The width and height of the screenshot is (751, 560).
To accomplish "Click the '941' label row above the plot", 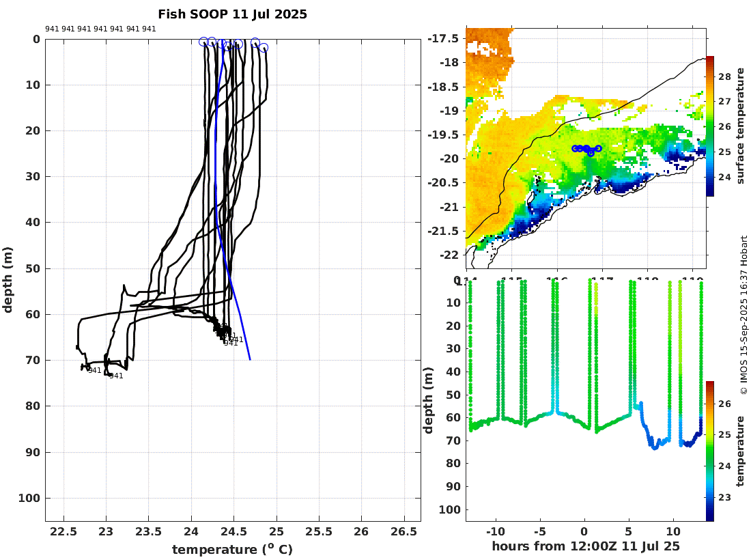I will click(x=100, y=29).
